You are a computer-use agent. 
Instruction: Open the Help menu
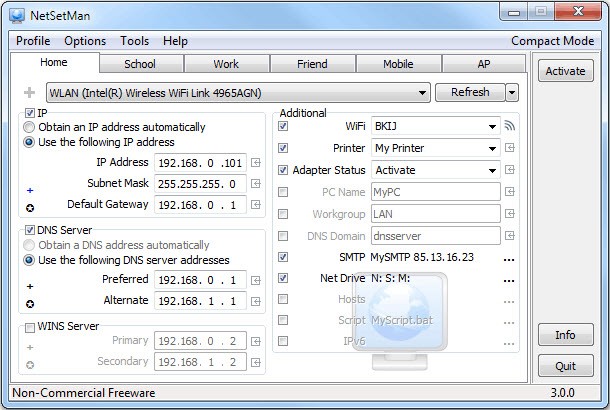point(175,41)
